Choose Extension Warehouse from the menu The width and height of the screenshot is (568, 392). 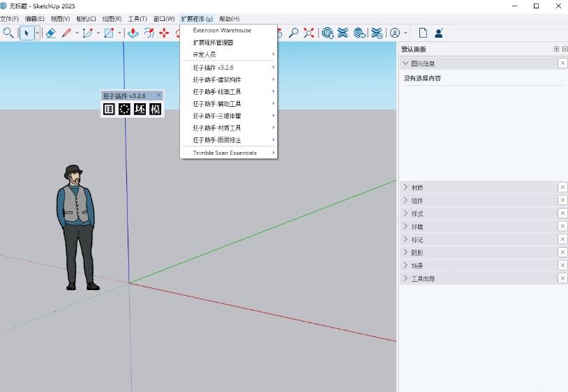pos(229,31)
